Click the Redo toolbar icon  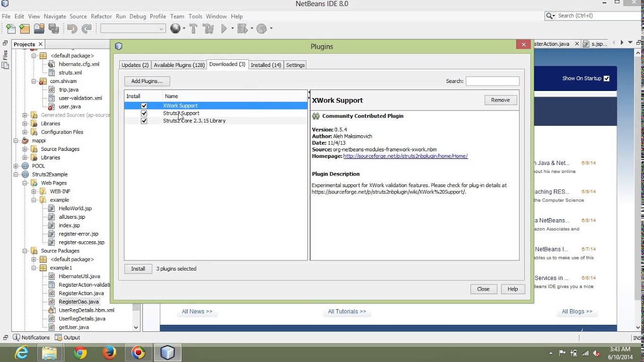87,29
